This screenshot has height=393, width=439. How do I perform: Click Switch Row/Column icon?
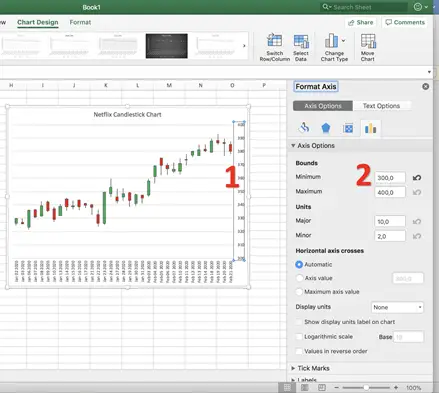pyautogui.click(x=275, y=40)
